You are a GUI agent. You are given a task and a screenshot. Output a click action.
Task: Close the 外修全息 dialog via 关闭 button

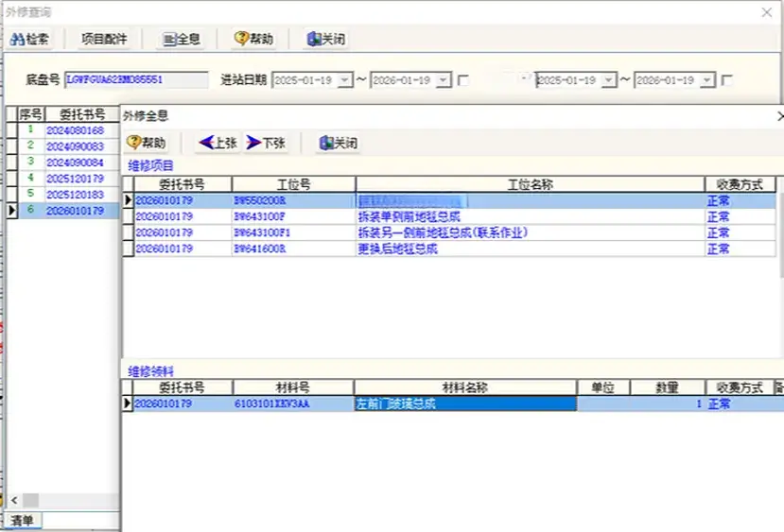coord(339,143)
